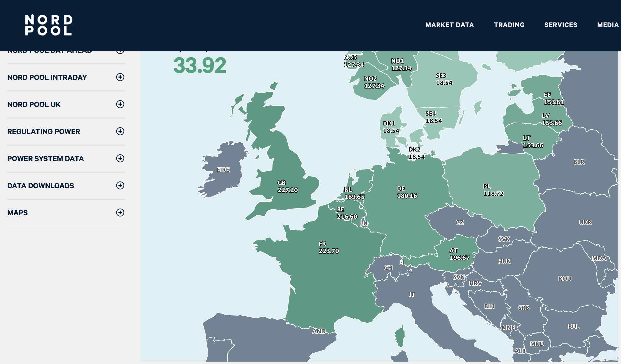Viewport: 621px width, 364px height.
Task: Open the Market Data menu
Action: [449, 25]
